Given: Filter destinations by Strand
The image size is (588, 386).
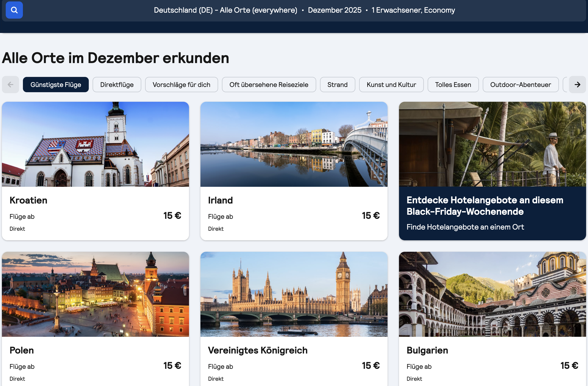Looking at the screenshot, I should (337, 85).
